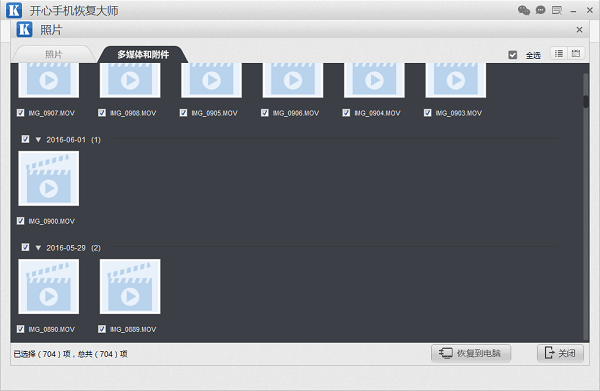Open the IMG_0905.MOV video thumbnail
The height and width of the screenshot is (391, 600).
coord(212,80)
